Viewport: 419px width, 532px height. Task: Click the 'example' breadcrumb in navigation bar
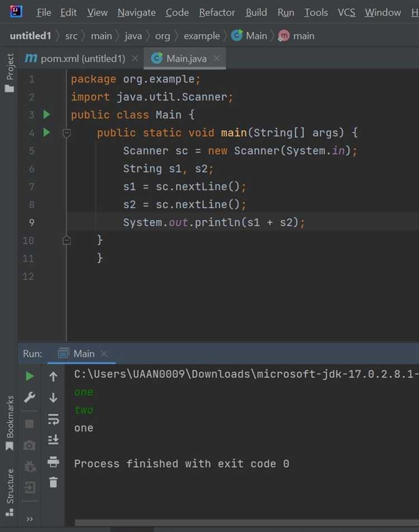(202, 36)
